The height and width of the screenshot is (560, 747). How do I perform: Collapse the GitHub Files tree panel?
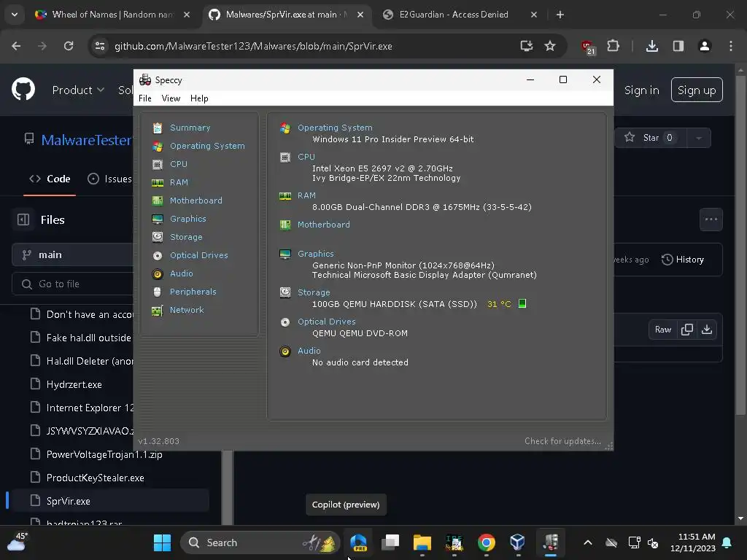click(x=23, y=219)
